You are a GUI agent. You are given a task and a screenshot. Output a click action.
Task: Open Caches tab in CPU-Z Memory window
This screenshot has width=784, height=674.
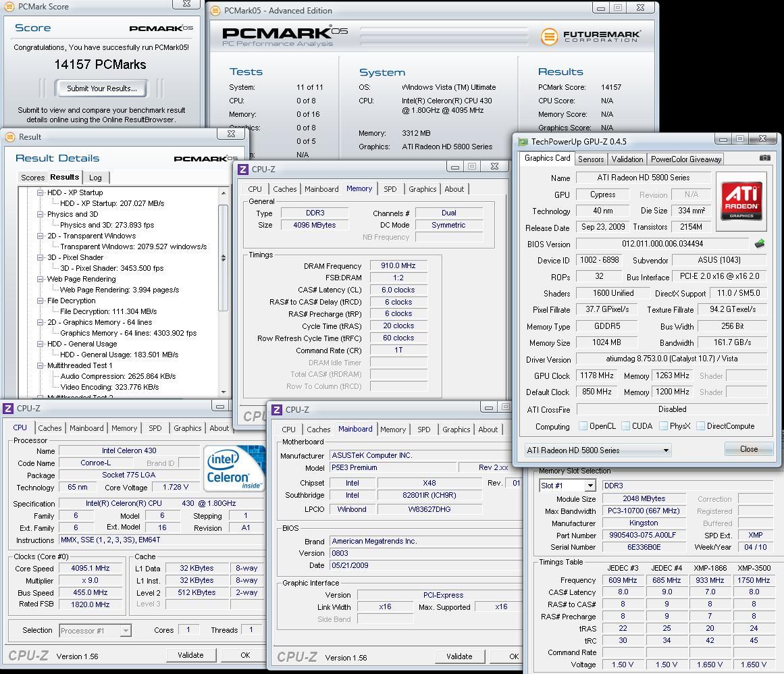point(284,189)
